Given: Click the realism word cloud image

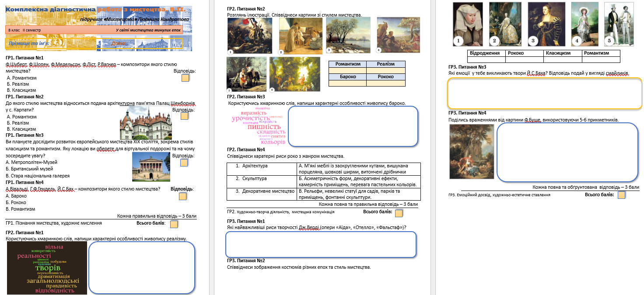Looking at the screenshot, I should pos(47,268).
